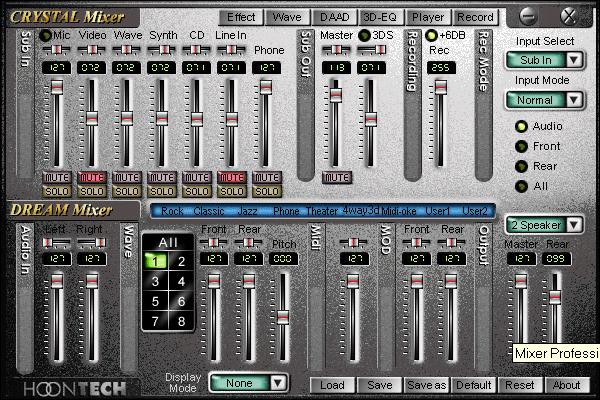
Task: Click the Mic balance pan slider
Action: [x=57, y=50]
